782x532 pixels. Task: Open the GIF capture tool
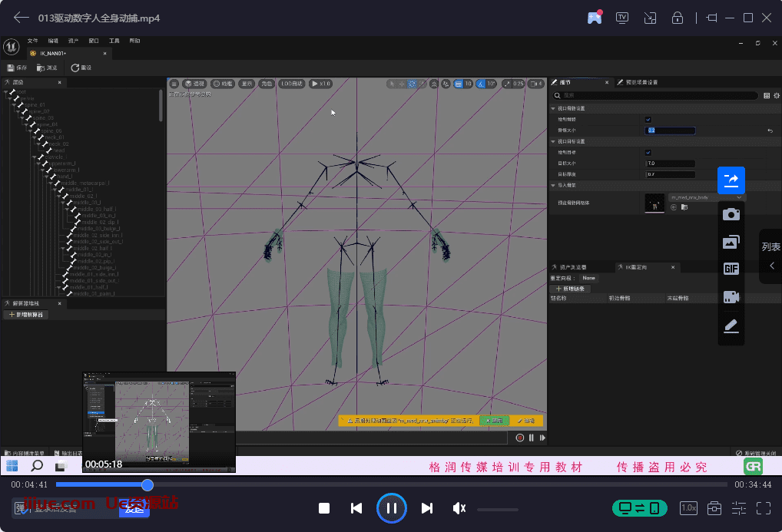point(731,269)
